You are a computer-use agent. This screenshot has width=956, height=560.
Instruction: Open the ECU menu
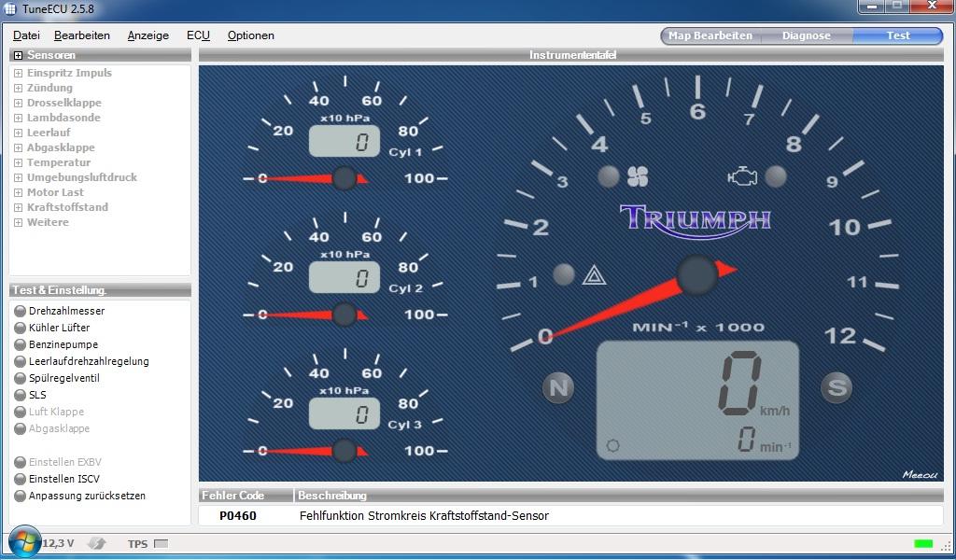(198, 35)
